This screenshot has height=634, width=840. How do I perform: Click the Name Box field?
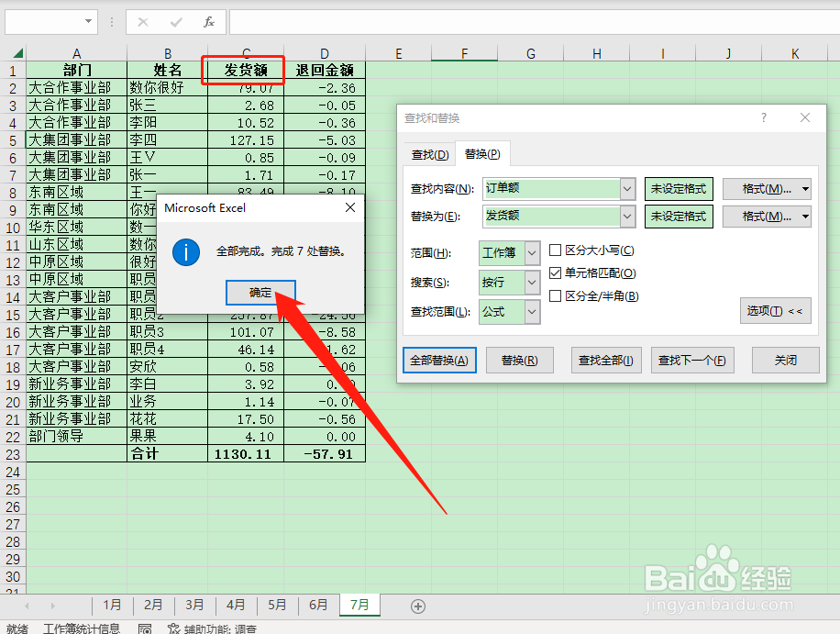point(44,22)
